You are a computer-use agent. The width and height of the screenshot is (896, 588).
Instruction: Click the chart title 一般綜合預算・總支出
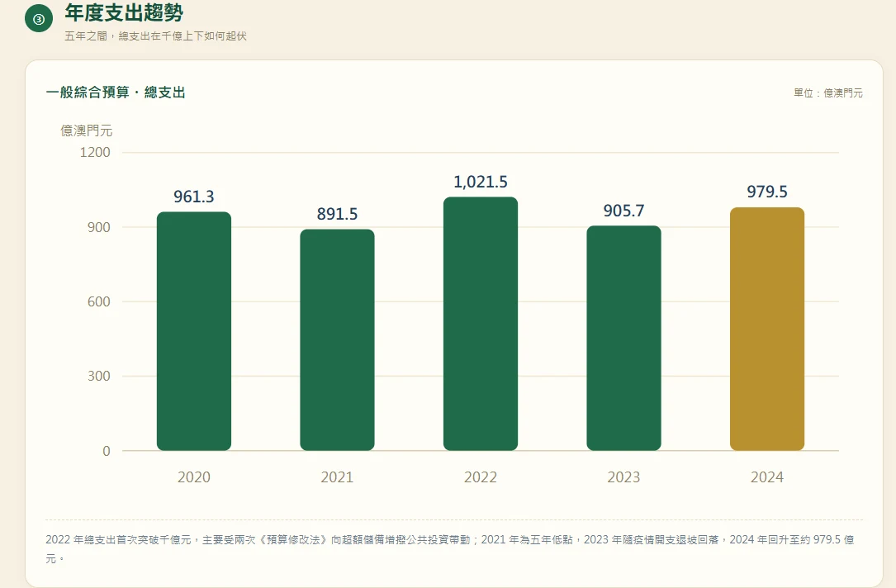pos(116,92)
